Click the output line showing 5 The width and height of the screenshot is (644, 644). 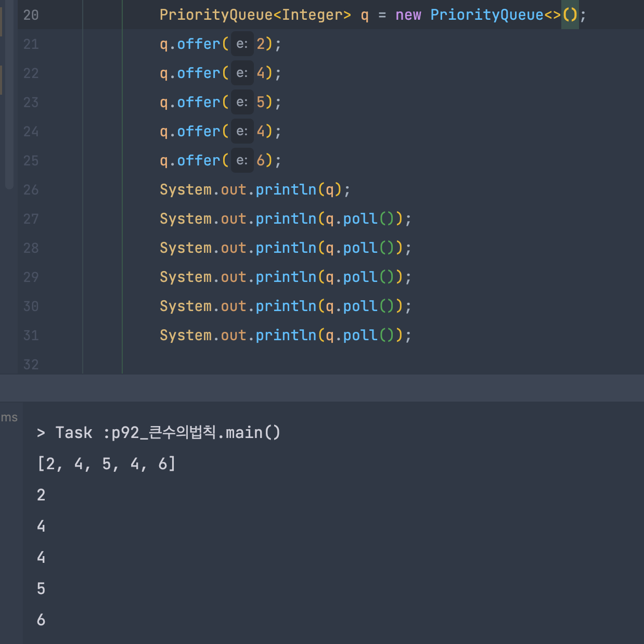41,588
